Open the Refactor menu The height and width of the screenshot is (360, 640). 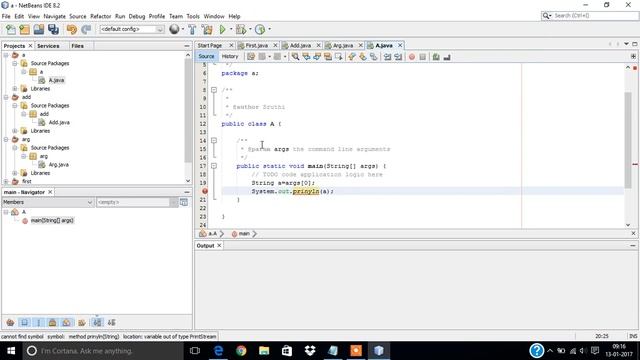(100, 16)
